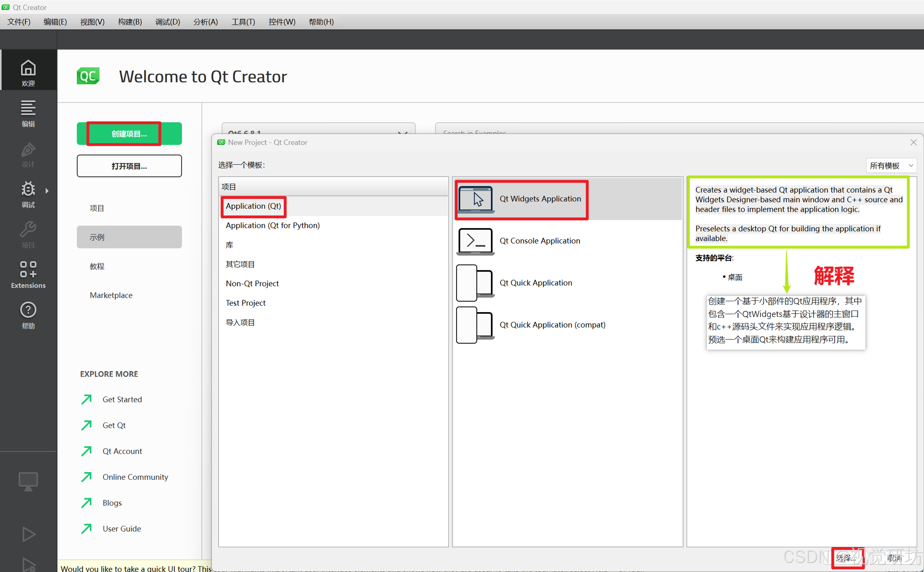The image size is (924, 572).
Task: Click the kit selector monitor icon
Action: pos(28,481)
